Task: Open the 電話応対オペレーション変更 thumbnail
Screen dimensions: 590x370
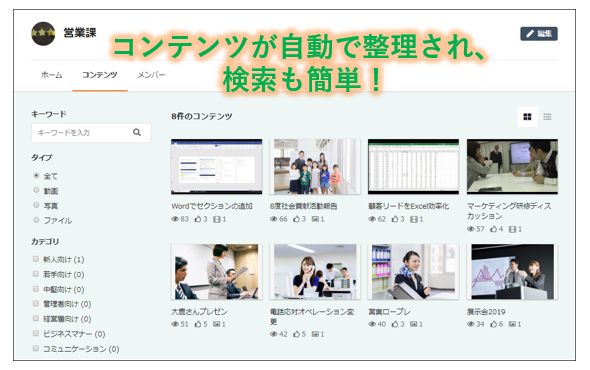Action: click(x=315, y=272)
